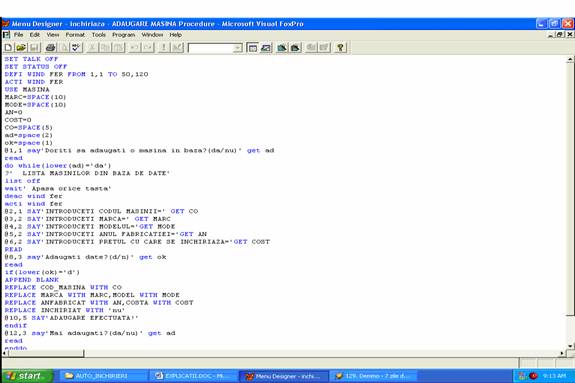Click the Report wizard toolbar icon
Viewport: 575px width, 383px height.
click(x=295, y=48)
